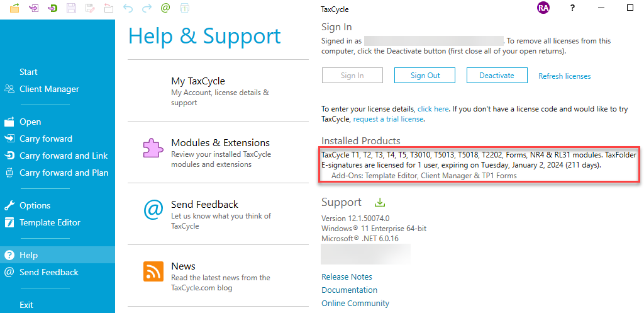Screen dimensions: 644x313
Task: Click the orange RSS News icon
Action: click(x=153, y=271)
